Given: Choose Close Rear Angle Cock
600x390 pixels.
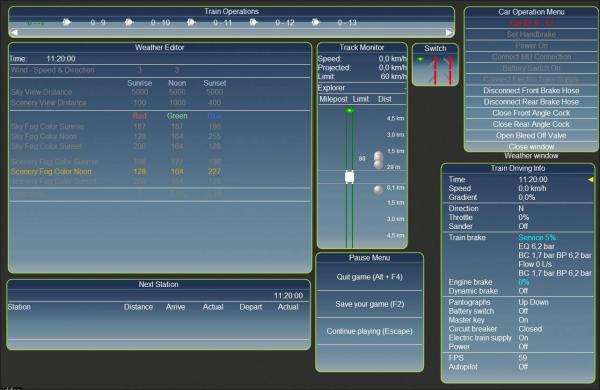Looking at the screenshot, I should 531,124.
